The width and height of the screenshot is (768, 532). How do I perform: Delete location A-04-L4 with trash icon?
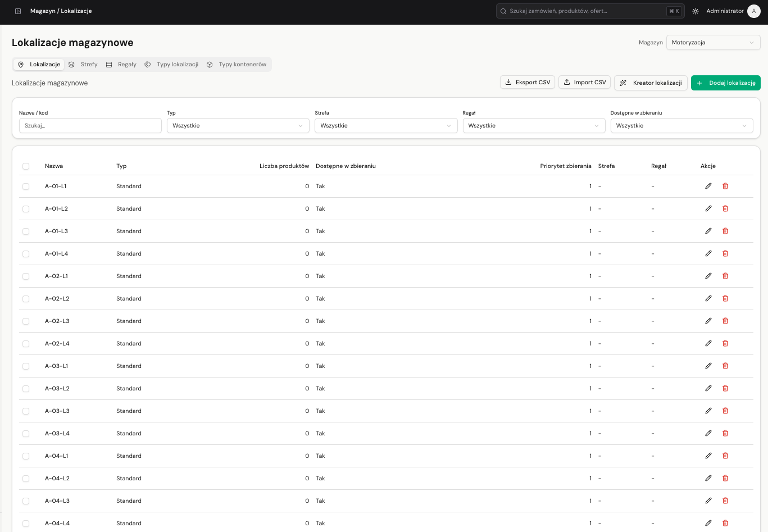(x=725, y=523)
